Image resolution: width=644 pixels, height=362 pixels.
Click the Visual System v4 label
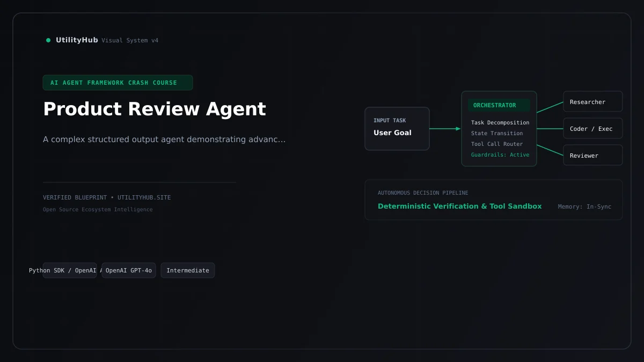coord(130,41)
